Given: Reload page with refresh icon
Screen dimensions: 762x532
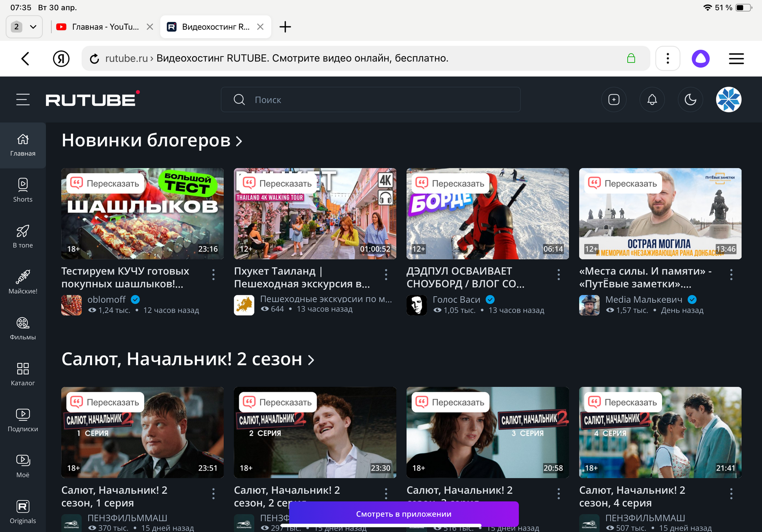Looking at the screenshot, I should pyautogui.click(x=95, y=58).
